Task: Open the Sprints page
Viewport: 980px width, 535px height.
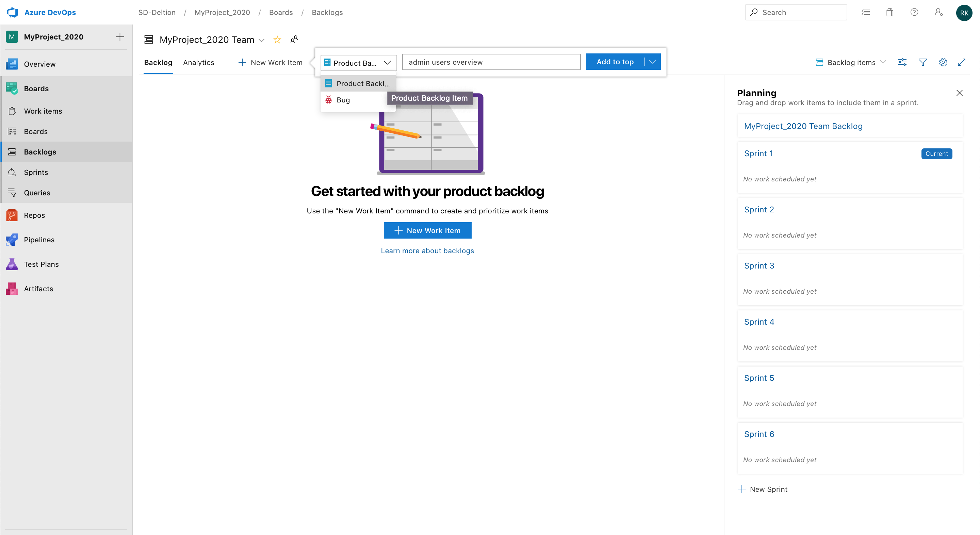Action: coord(66,172)
